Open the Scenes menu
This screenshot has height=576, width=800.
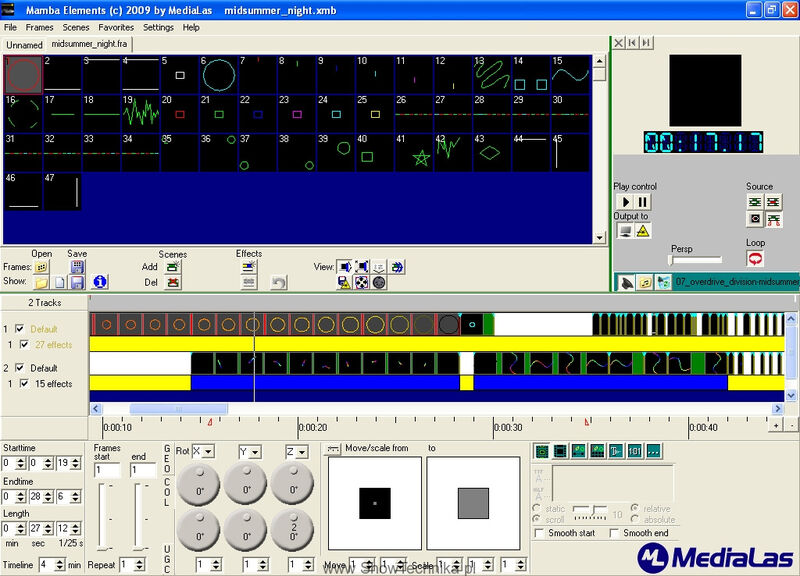coord(76,28)
